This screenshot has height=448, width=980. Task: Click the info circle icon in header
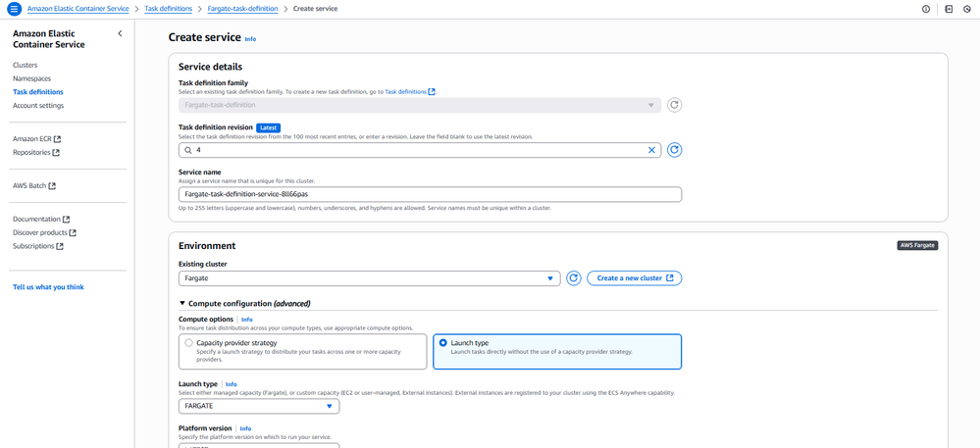pyautogui.click(x=926, y=9)
